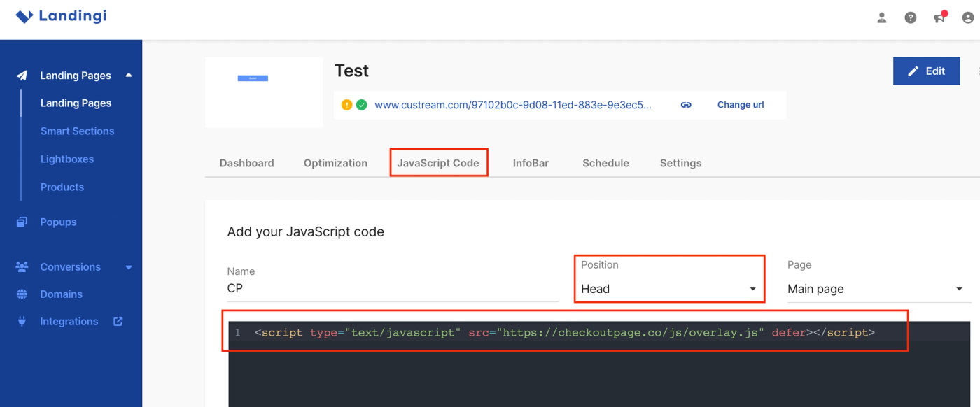The height and width of the screenshot is (407, 980).
Task: Click the Conversions people icon
Action: pos(22,266)
